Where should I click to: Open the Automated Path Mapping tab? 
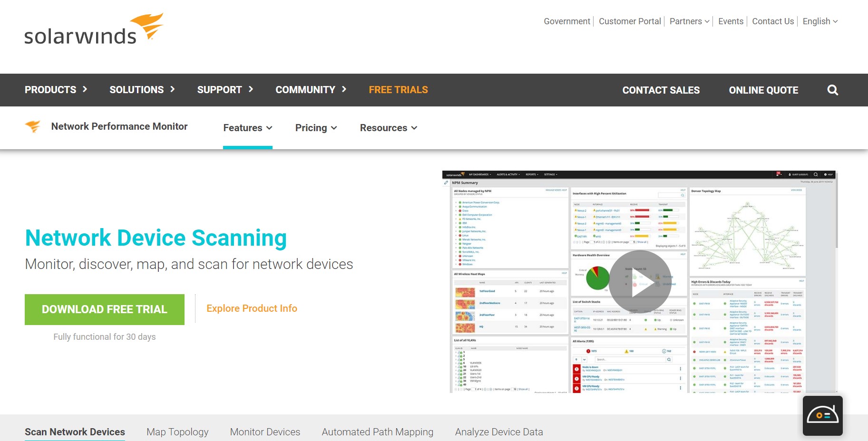point(378,432)
